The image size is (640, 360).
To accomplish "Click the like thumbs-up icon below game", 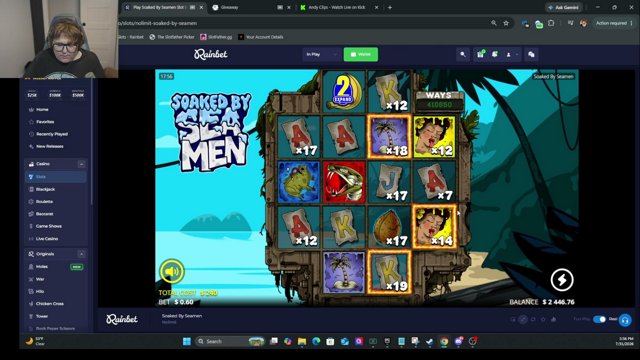I will tap(553, 319).
